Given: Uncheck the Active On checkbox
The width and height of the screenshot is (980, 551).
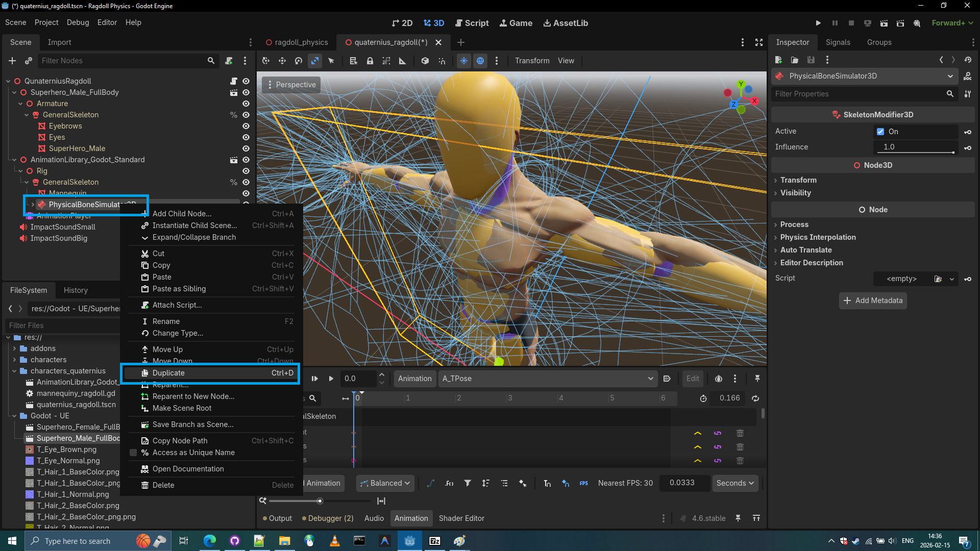Looking at the screenshot, I should 880,132.
